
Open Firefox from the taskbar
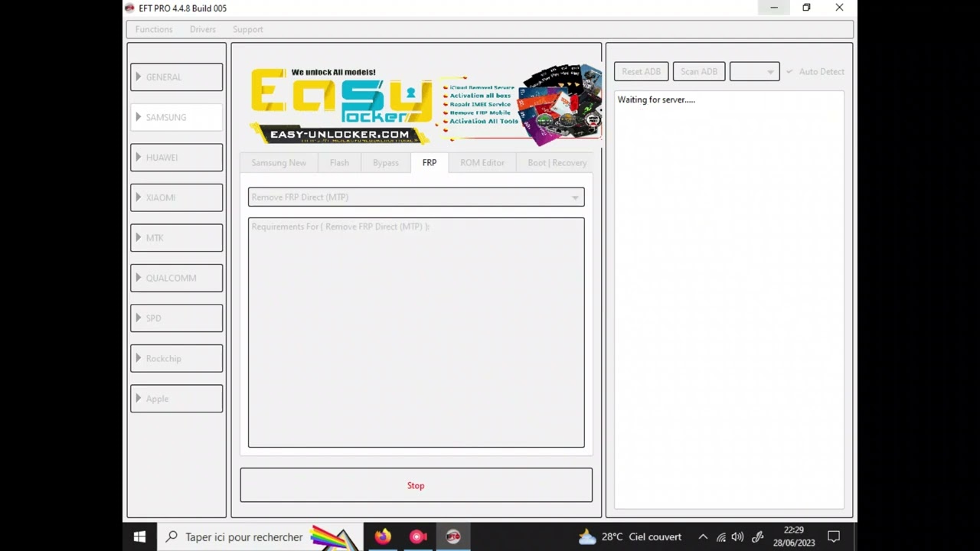383,536
